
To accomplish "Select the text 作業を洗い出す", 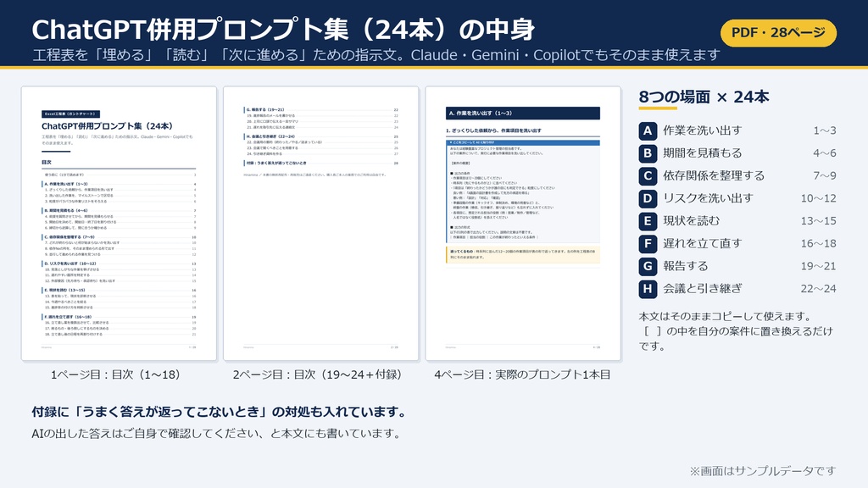I will click(x=703, y=130).
